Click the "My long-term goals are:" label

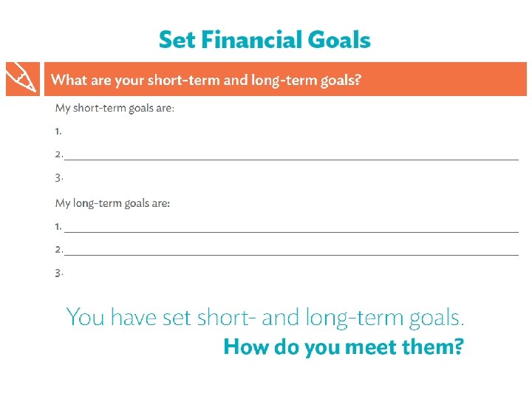pyautogui.click(x=112, y=202)
